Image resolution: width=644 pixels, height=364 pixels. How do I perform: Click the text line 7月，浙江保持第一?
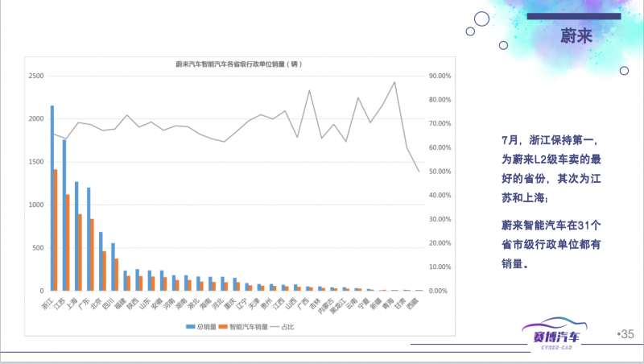pos(550,140)
